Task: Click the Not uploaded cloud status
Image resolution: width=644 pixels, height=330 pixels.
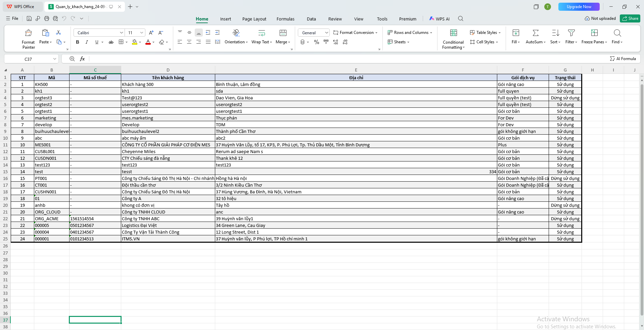Action: [x=600, y=18]
